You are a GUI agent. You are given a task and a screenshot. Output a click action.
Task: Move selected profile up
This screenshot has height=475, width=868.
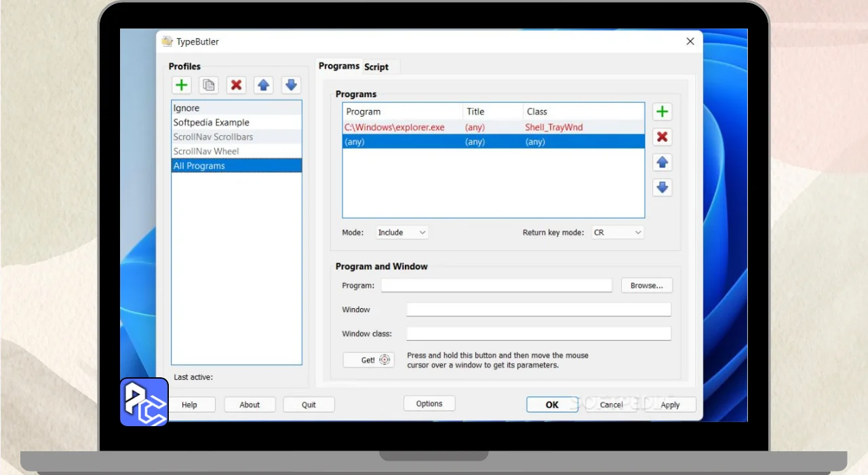(264, 85)
